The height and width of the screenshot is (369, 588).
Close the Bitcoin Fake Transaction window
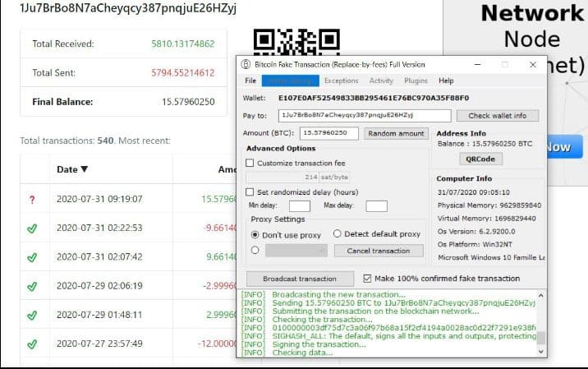tap(532, 64)
